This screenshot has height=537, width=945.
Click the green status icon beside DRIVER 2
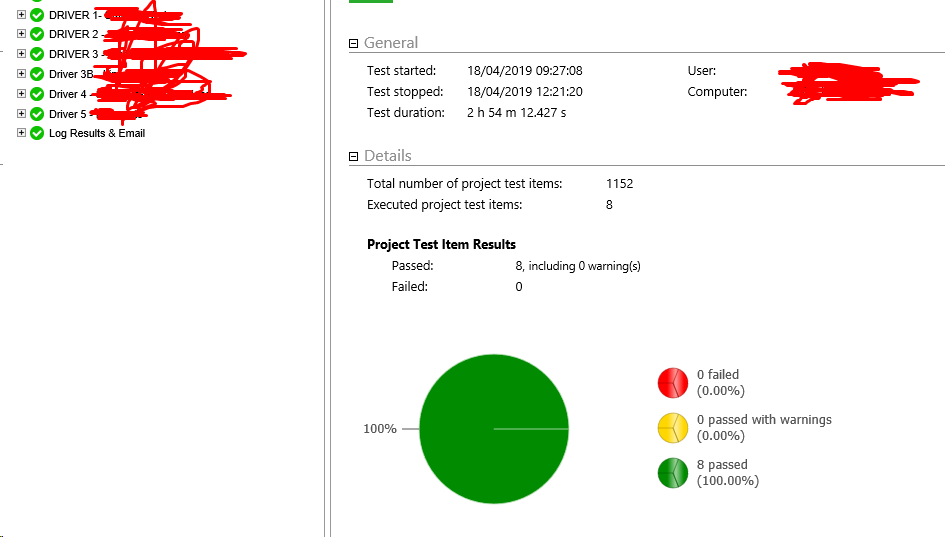pyautogui.click(x=37, y=34)
